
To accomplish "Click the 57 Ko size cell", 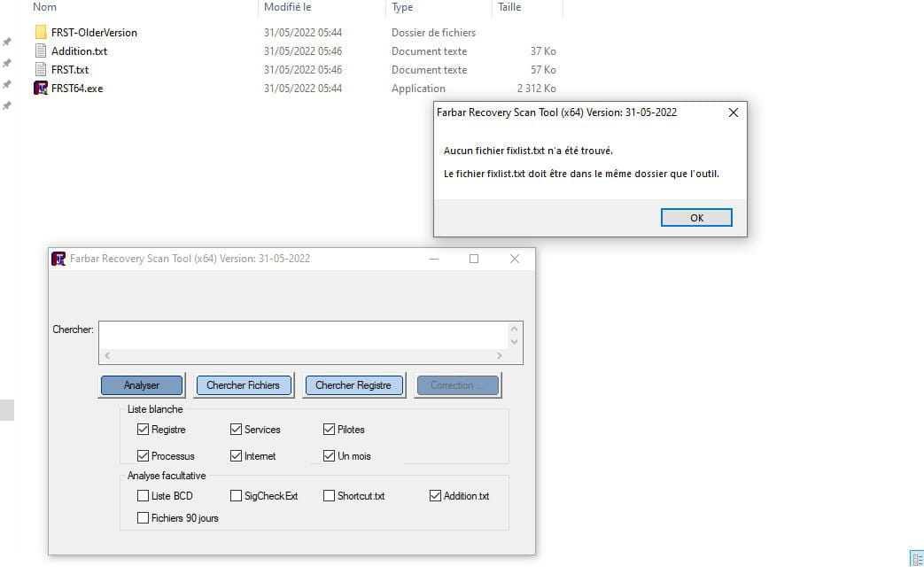I will (x=543, y=70).
